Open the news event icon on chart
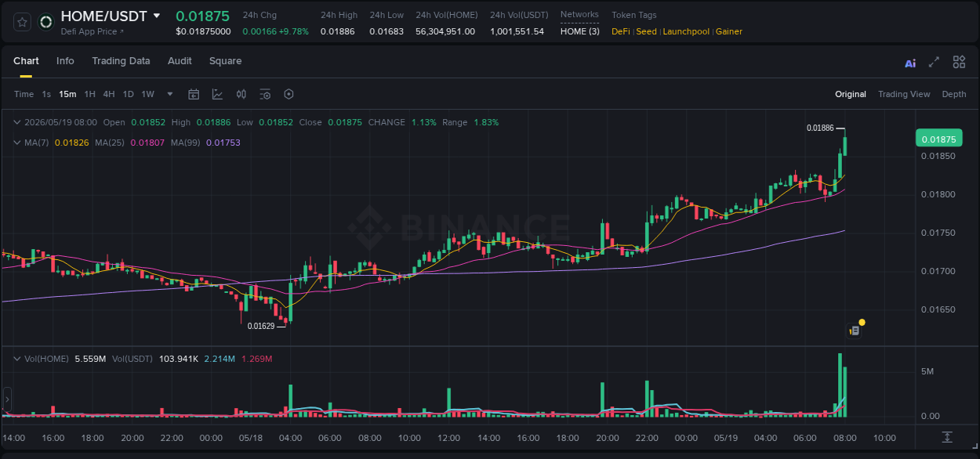This screenshot has height=459, width=980. (x=855, y=331)
